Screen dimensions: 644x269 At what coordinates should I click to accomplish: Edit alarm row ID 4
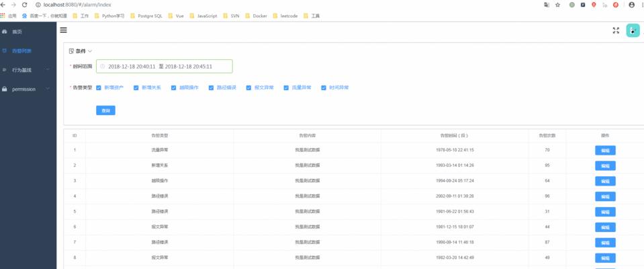click(605, 196)
